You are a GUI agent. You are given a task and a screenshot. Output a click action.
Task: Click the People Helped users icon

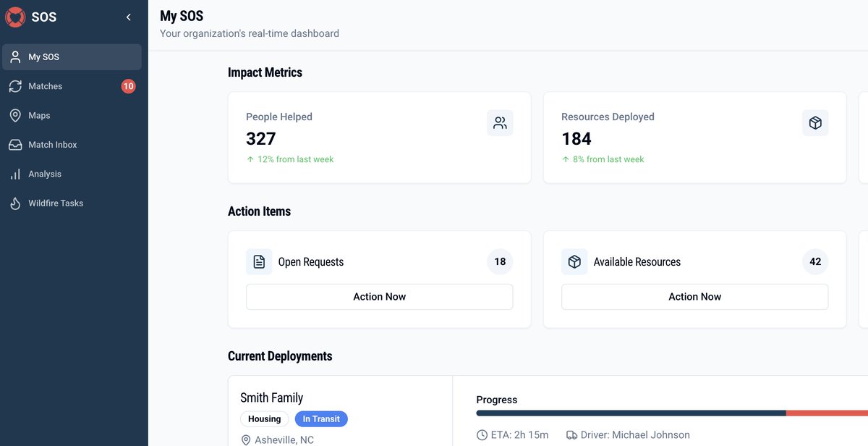click(500, 123)
